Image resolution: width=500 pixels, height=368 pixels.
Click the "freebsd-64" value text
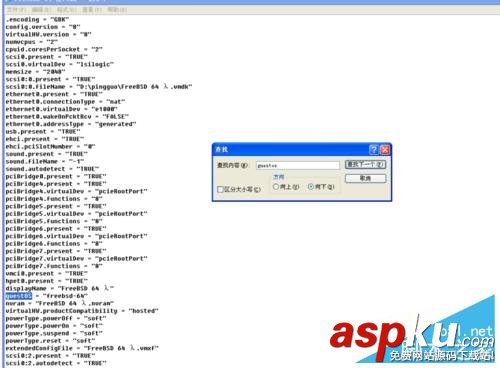[x=65, y=296]
